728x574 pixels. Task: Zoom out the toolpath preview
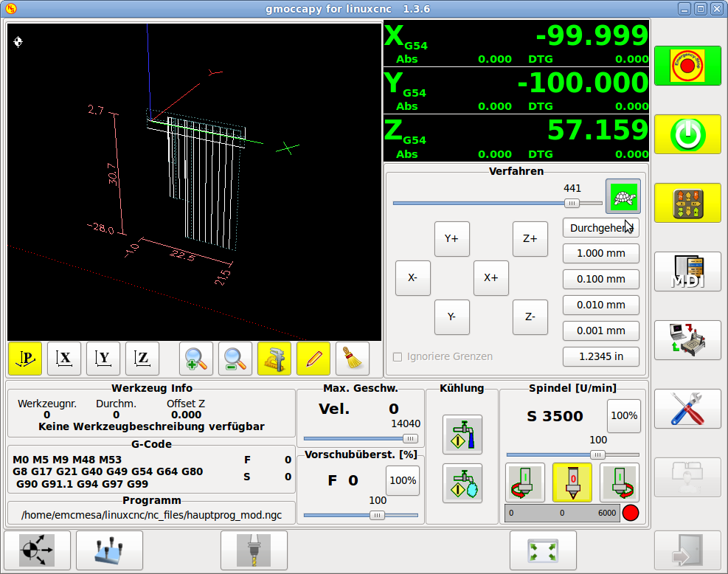[x=235, y=359]
